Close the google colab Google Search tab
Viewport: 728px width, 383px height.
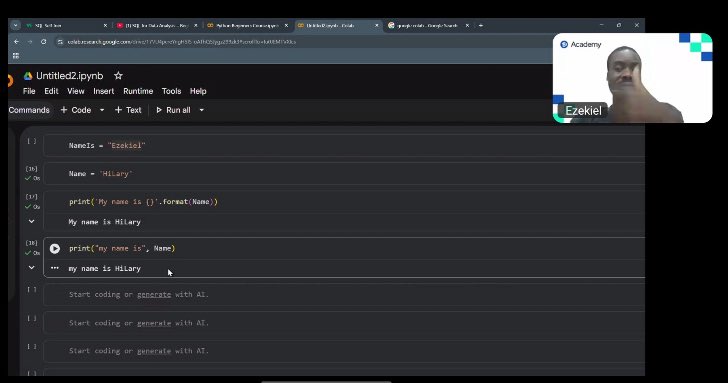coord(467,26)
